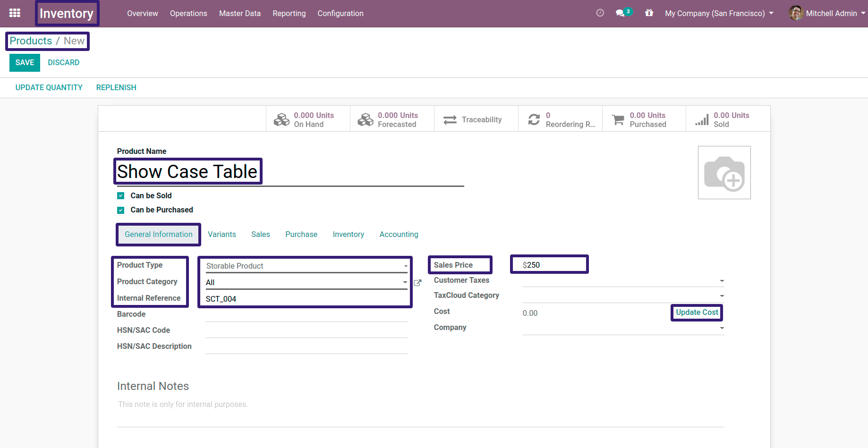
Task: Click the HSN/SAC Code field
Action: tap(306, 331)
